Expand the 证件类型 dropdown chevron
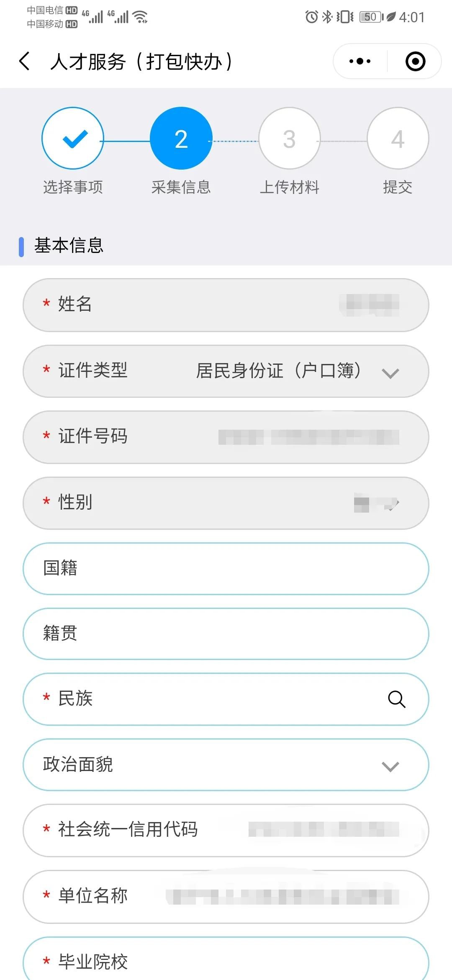452x980 pixels. pos(390,372)
